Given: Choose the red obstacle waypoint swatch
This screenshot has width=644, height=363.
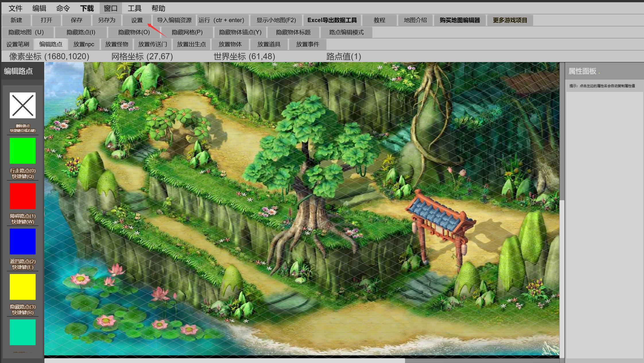Looking at the screenshot, I should pos(23,196).
